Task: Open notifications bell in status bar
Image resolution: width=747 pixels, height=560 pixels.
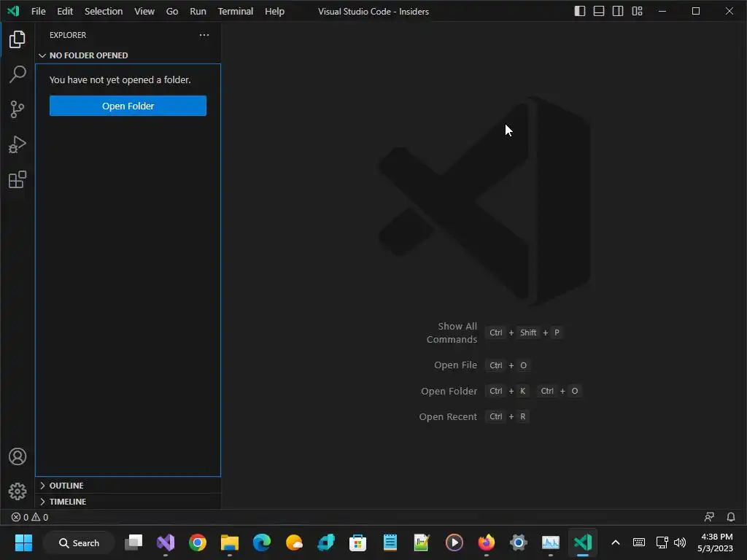Action: 731,517
